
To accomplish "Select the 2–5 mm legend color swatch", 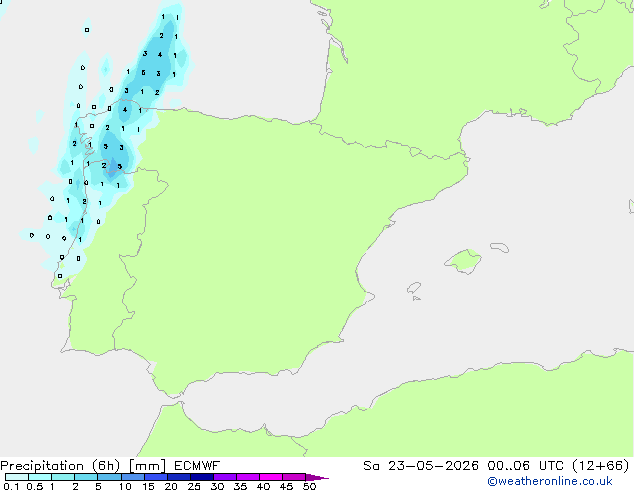I will 86,477.
